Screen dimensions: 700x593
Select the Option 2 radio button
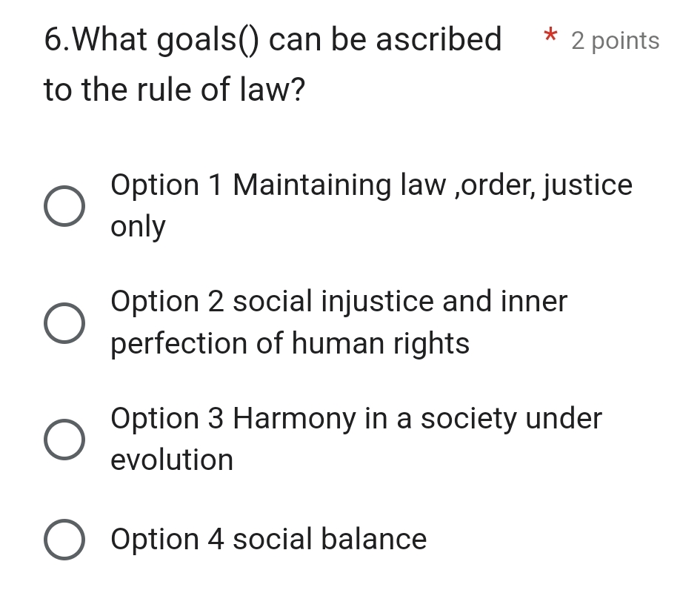tap(65, 322)
